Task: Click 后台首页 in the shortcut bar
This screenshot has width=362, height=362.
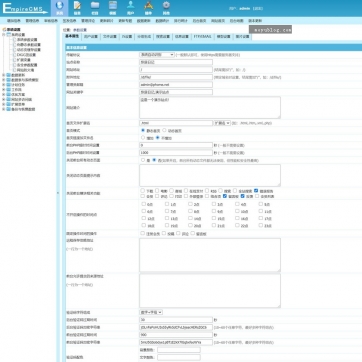Action: (199, 21)
